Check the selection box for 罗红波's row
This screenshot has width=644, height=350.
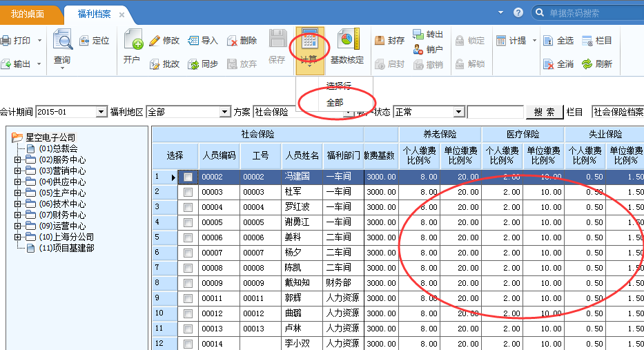click(188, 208)
